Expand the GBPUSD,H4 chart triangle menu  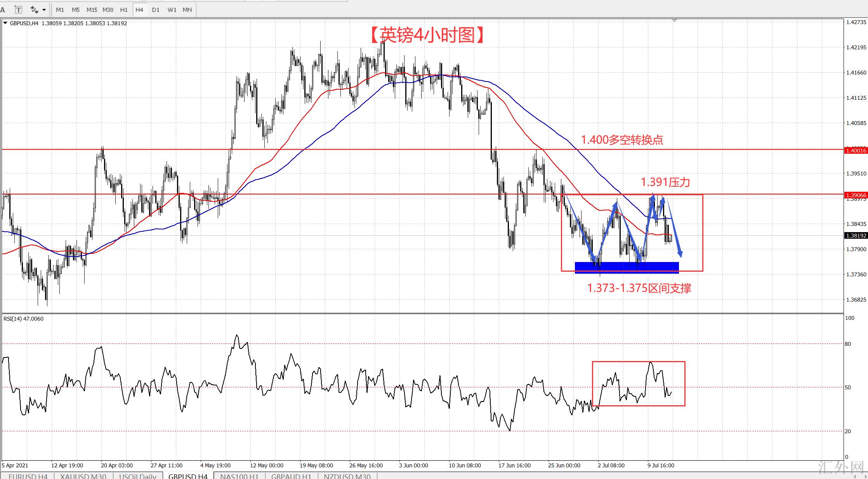[x=5, y=23]
